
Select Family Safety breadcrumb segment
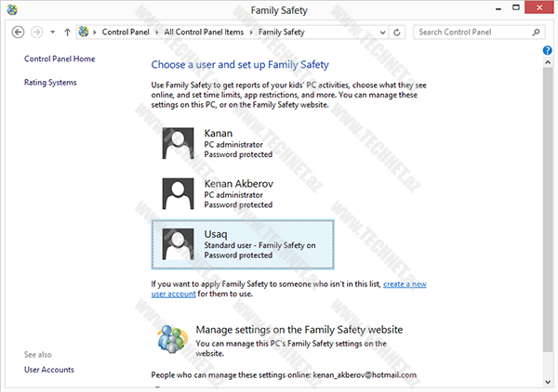pos(282,32)
